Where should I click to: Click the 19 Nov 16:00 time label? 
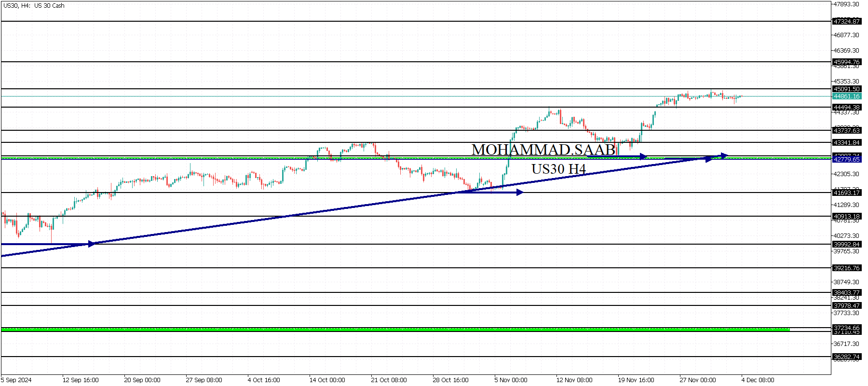636,380
